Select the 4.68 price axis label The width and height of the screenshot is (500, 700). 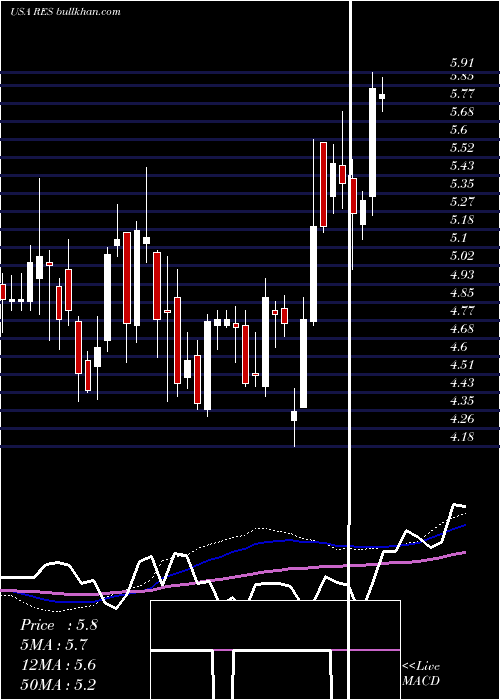point(462,329)
